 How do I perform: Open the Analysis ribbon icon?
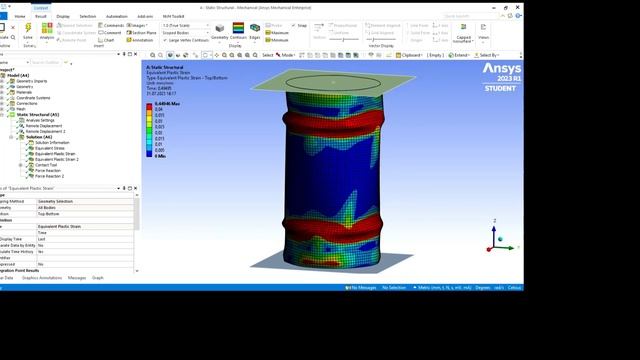47,28
